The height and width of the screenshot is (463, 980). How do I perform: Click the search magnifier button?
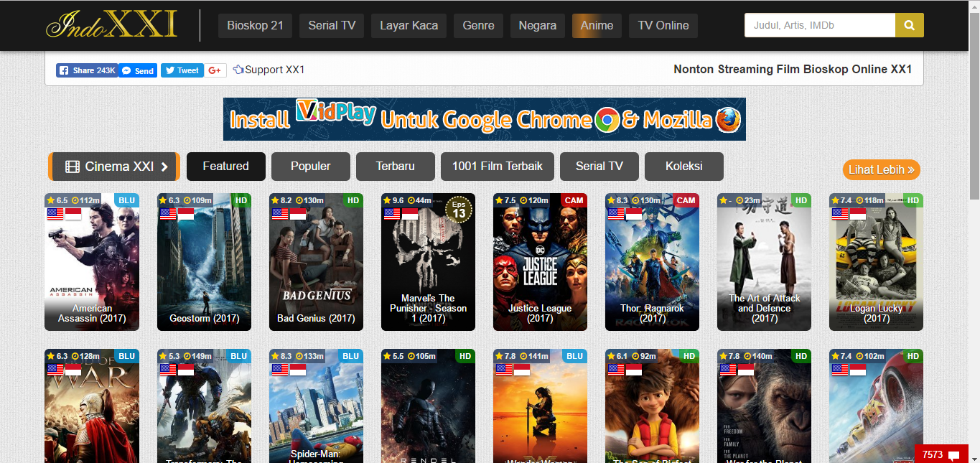[909, 26]
